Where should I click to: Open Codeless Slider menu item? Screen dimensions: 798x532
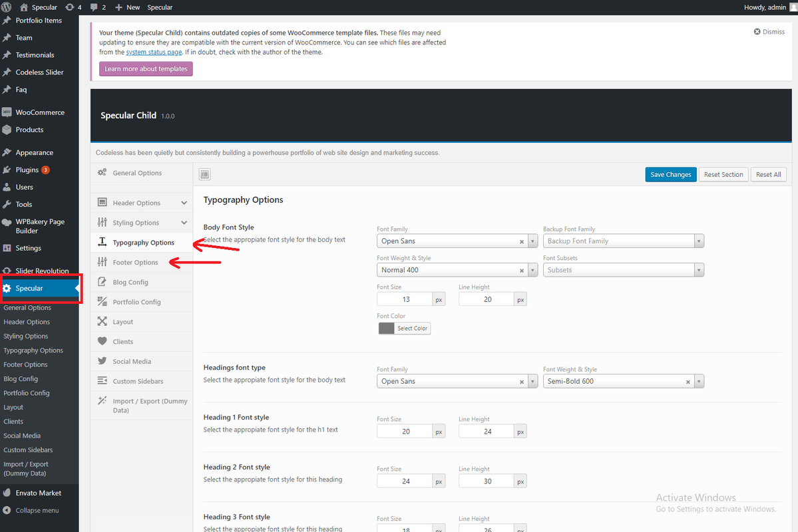click(39, 72)
